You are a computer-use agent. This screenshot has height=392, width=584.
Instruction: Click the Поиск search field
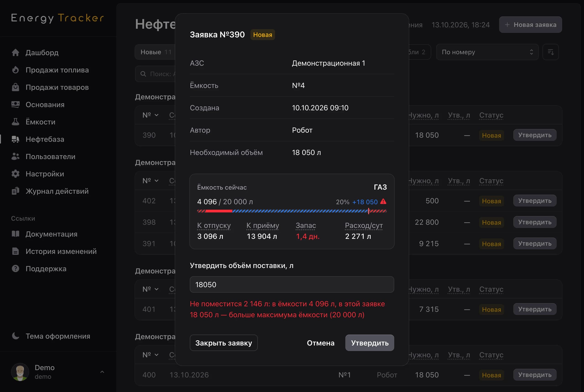coord(155,74)
